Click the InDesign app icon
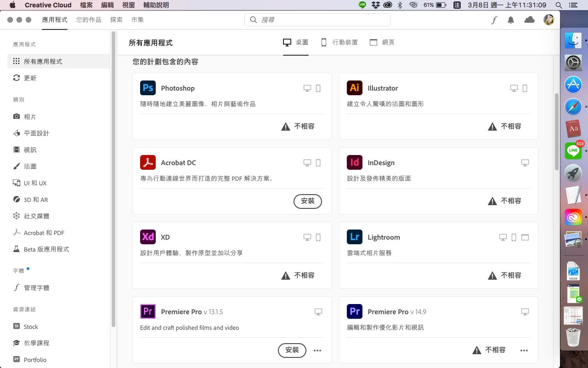Viewport: 588px width, 368px height. (355, 162)
